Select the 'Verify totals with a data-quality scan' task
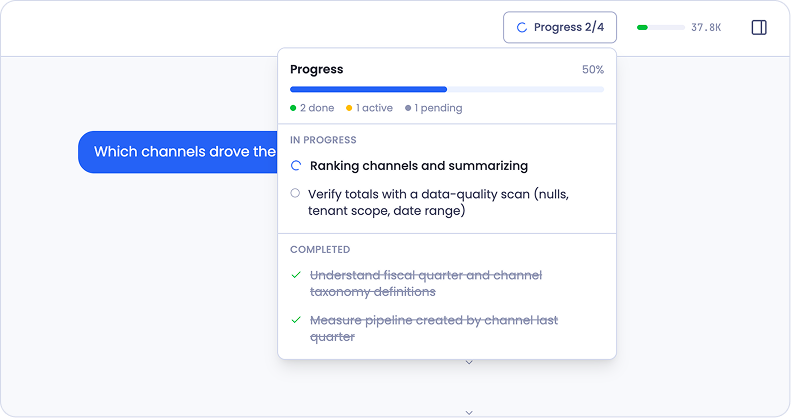The width and height of the screenshot is (791, 418). pos(438,202)
